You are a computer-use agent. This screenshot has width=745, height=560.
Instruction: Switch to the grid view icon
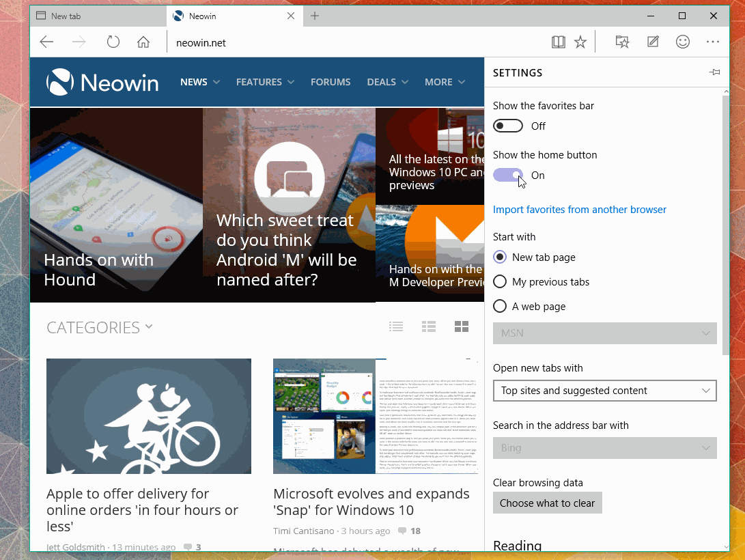click(x=462, y=326)
